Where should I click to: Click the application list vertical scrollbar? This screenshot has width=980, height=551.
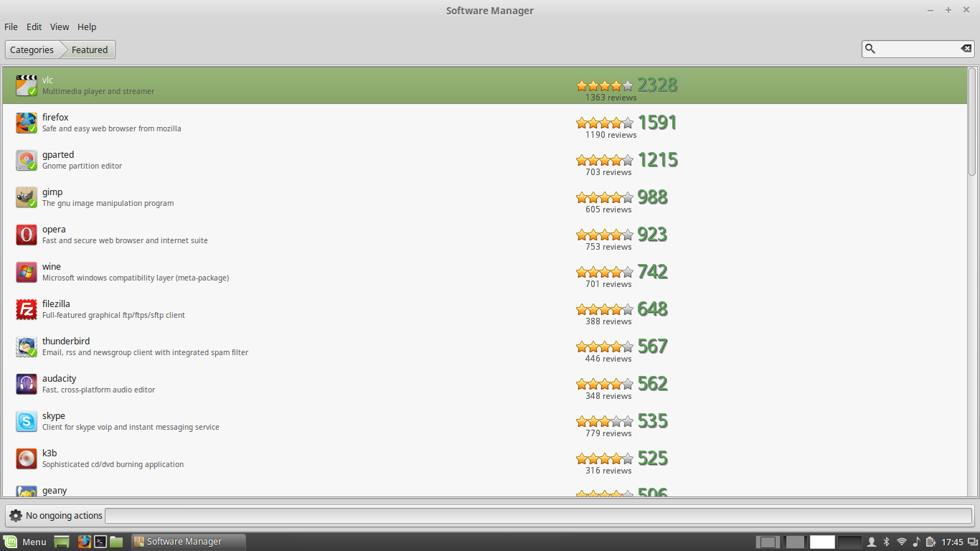(x=972, y=121)
